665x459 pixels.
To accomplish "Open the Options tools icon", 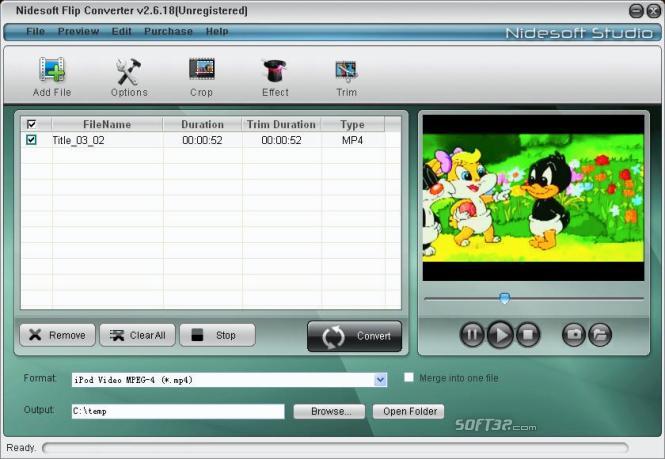I will [x=129, y=70].
